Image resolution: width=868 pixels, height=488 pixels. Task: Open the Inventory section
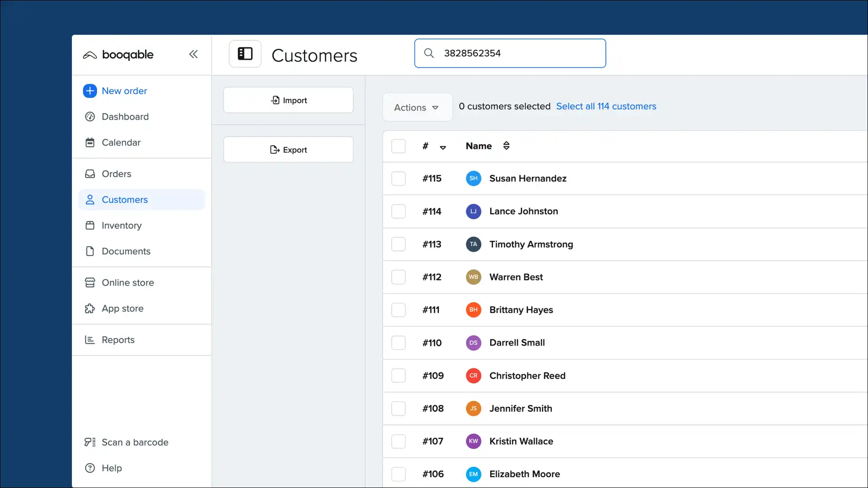[121, 225]
